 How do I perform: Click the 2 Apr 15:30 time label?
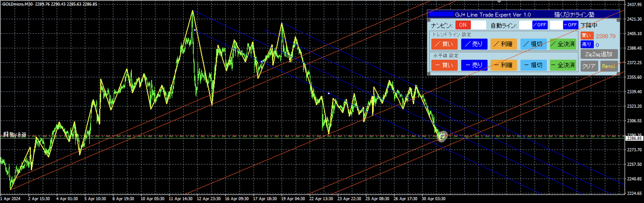pyautogui.click(x=39, y=199)
